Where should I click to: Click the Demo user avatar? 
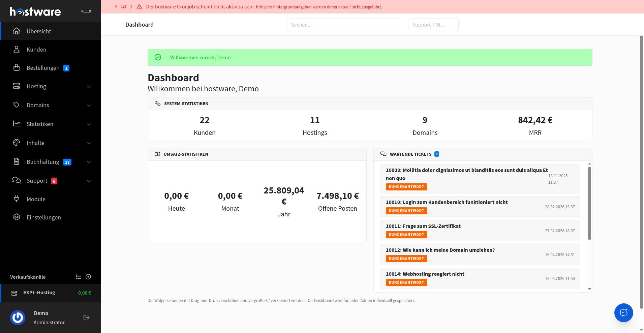[18, 317]
